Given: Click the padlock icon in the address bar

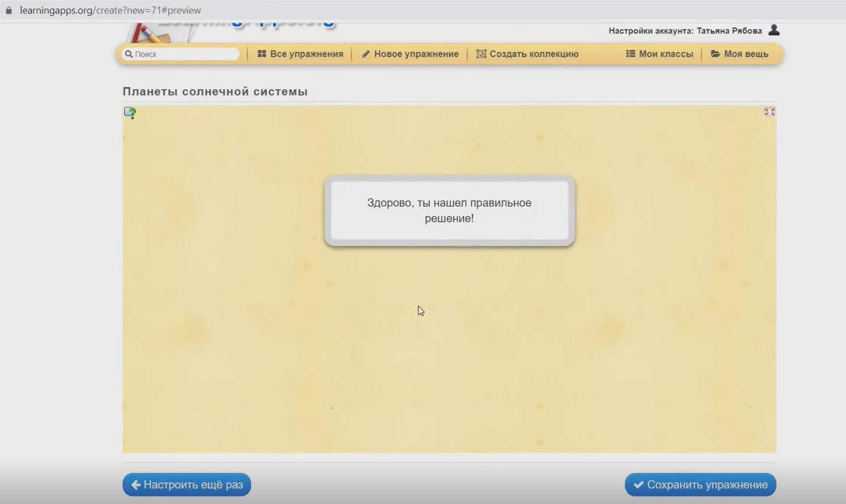Looking at the screenshot, I should click(9, 11).
